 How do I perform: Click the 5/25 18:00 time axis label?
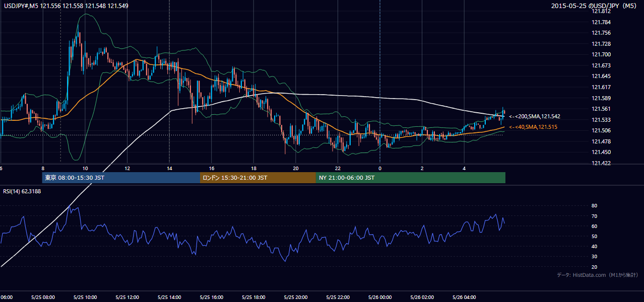point(254,297)
